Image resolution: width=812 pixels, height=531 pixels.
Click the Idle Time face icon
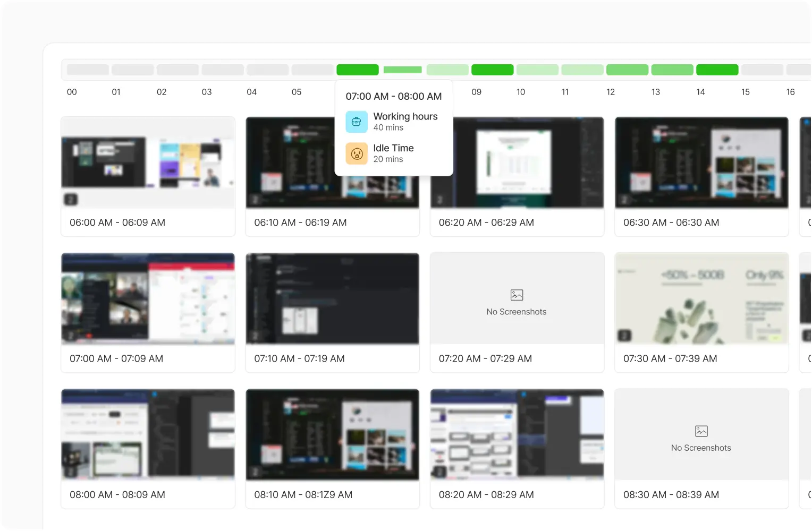[x=357, y=153]
